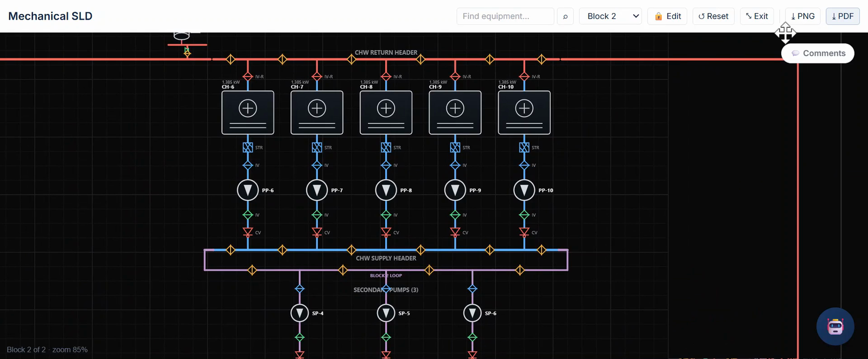Click the blue isolation valve above SP-4

(x=299, y=289)
